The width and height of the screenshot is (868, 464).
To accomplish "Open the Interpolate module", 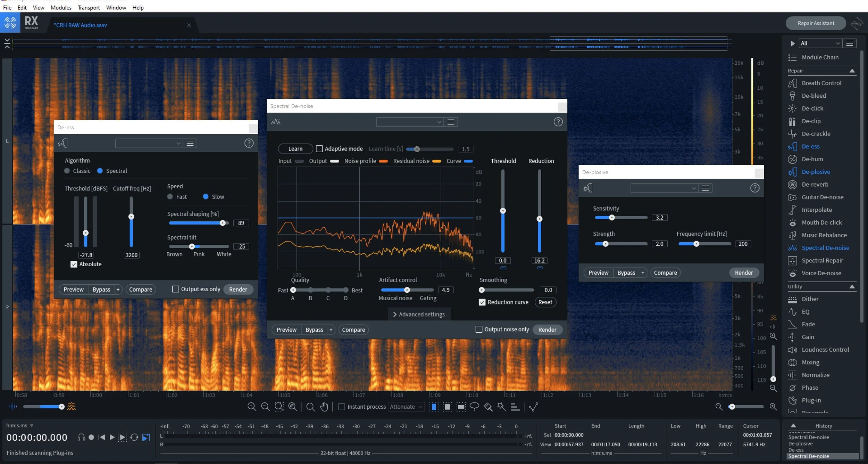I will coord(817,210).
